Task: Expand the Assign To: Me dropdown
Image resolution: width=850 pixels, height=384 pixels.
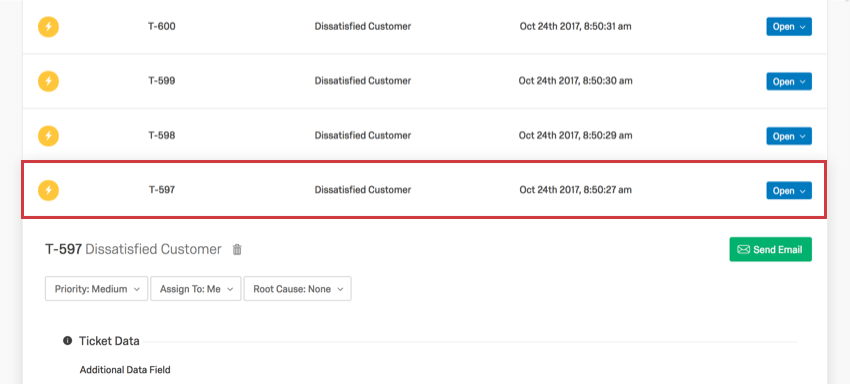Action: [x=196, y=289]
